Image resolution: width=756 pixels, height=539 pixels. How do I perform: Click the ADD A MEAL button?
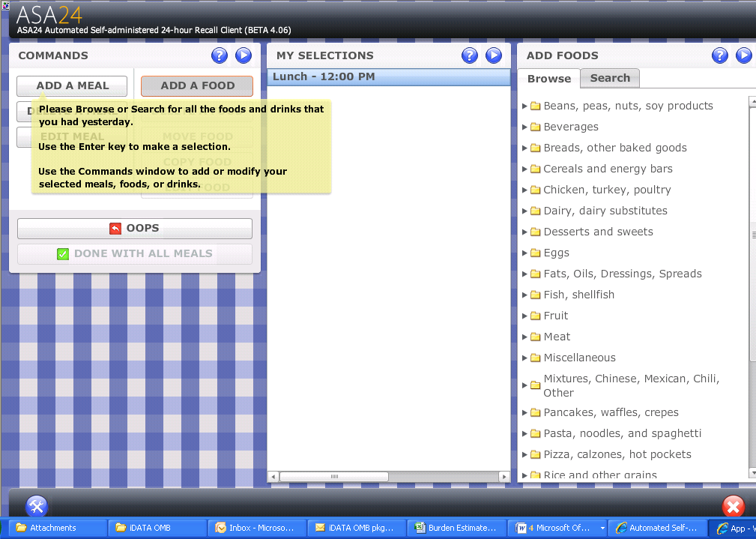(72, 85)
